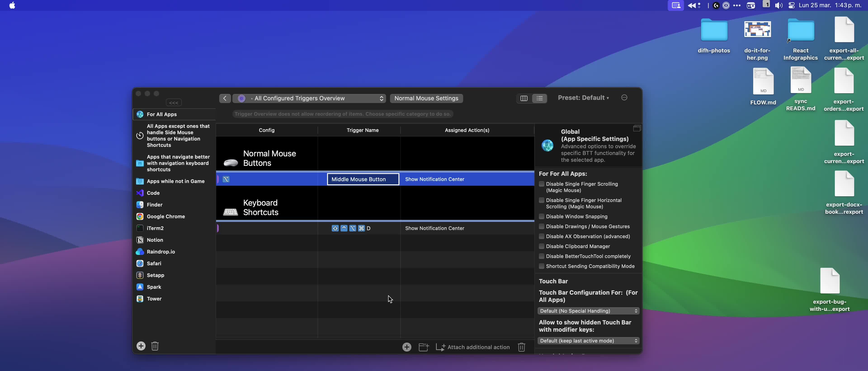Select Apps that navigate better group
Viewport: 868px width, 371px height.
click(174, 163)
